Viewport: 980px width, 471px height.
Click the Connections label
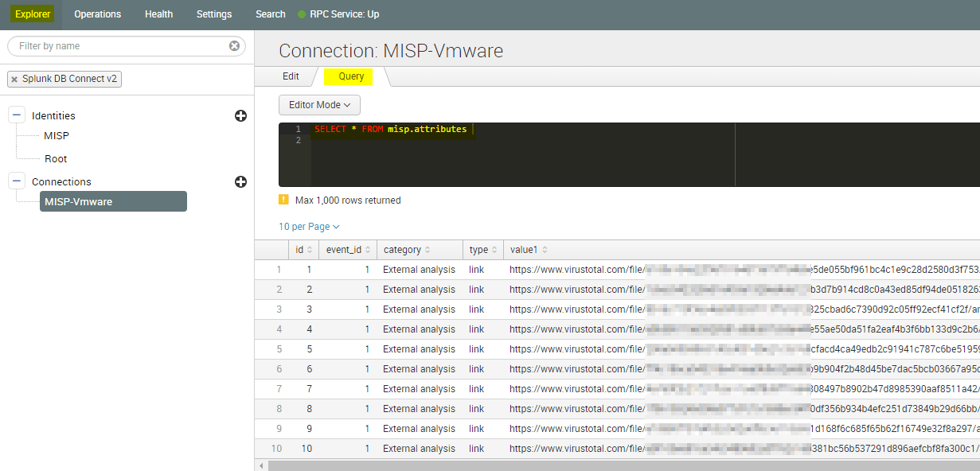61,182
